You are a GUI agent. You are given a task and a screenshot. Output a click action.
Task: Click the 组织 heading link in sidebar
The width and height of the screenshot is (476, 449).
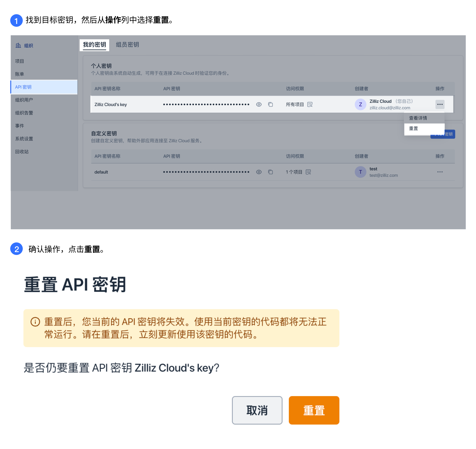click(28, 46)
